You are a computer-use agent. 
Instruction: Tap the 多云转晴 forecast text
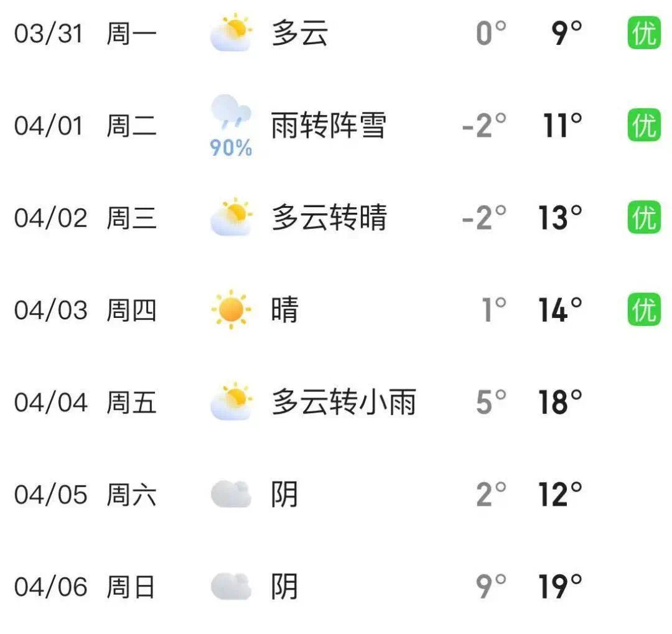point(329,218)
